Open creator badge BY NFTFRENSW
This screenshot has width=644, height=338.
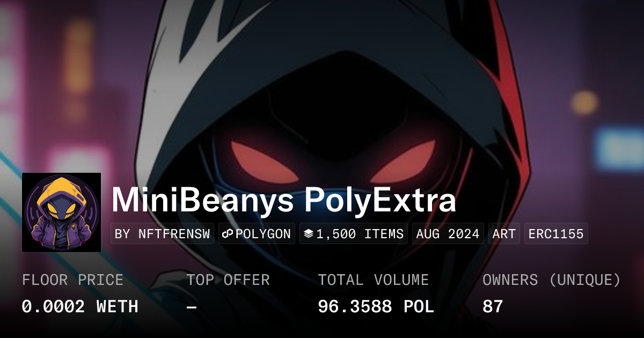click(x=162, y=234)
